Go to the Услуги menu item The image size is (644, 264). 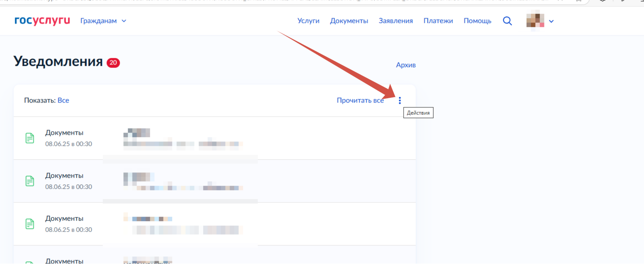click(308, 21)
